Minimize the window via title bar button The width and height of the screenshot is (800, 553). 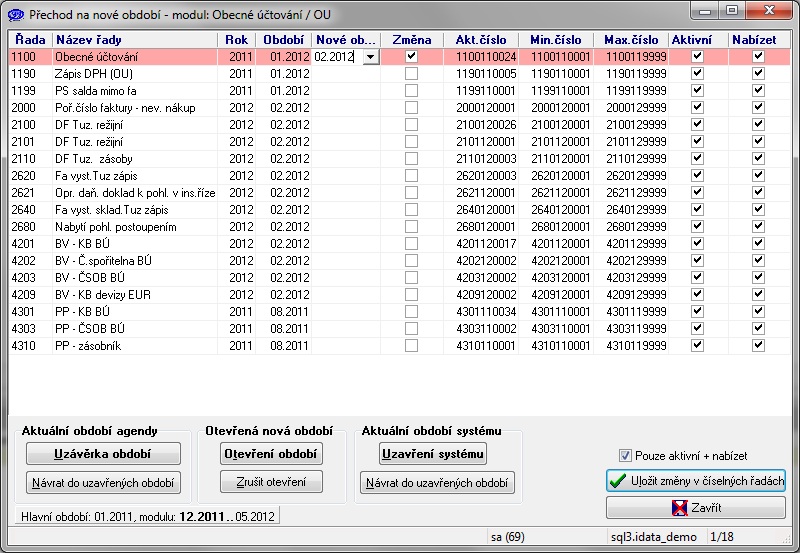(x=706, y=10)
